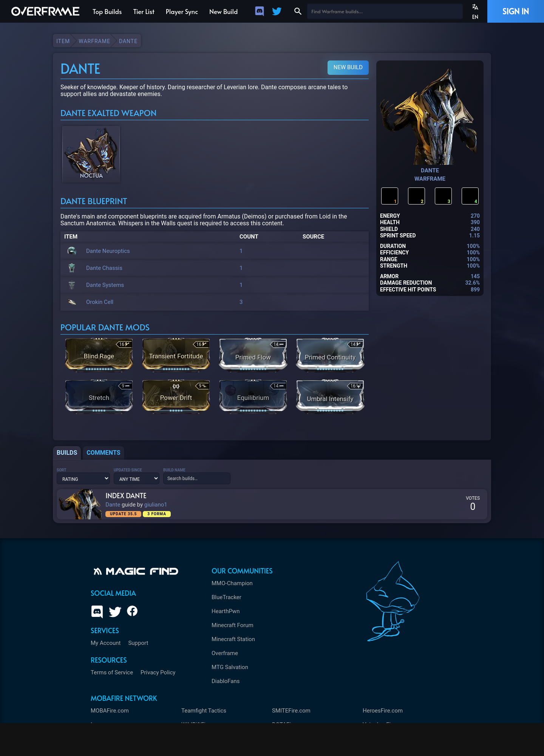Click the Sign In button
The image size is (544, 756).
click(x=516, y=11)
